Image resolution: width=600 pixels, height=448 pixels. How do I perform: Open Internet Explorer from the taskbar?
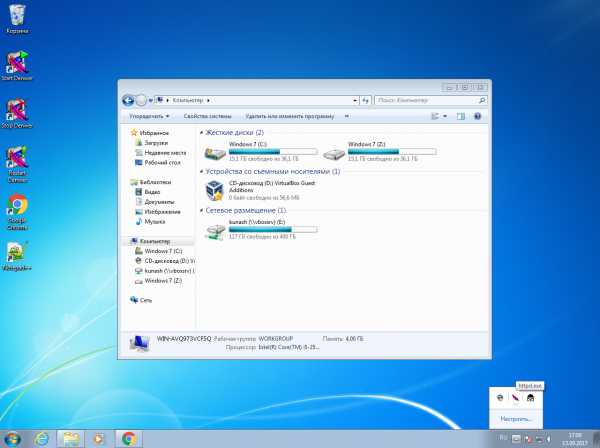coord(41,439)
